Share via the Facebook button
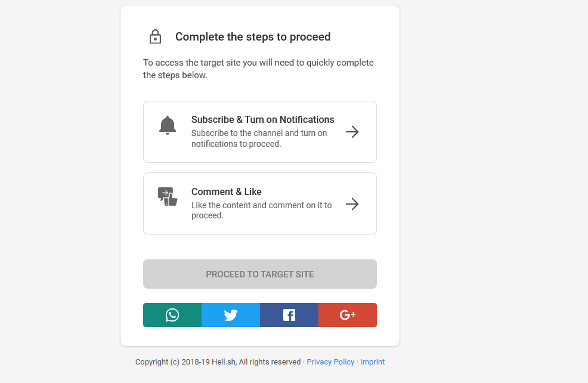The height and width of the screenshot is (383, 588). coord(289,315)
